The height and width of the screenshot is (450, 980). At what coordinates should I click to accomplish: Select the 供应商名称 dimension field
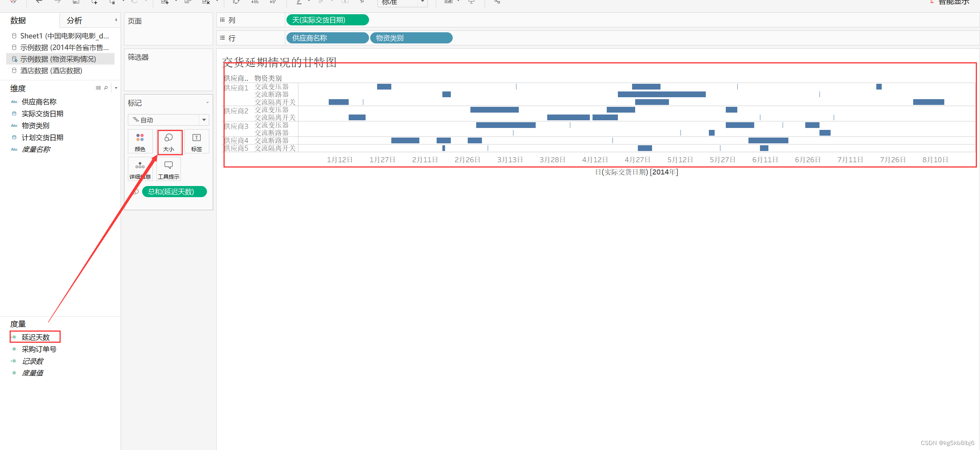coord(39,102)
